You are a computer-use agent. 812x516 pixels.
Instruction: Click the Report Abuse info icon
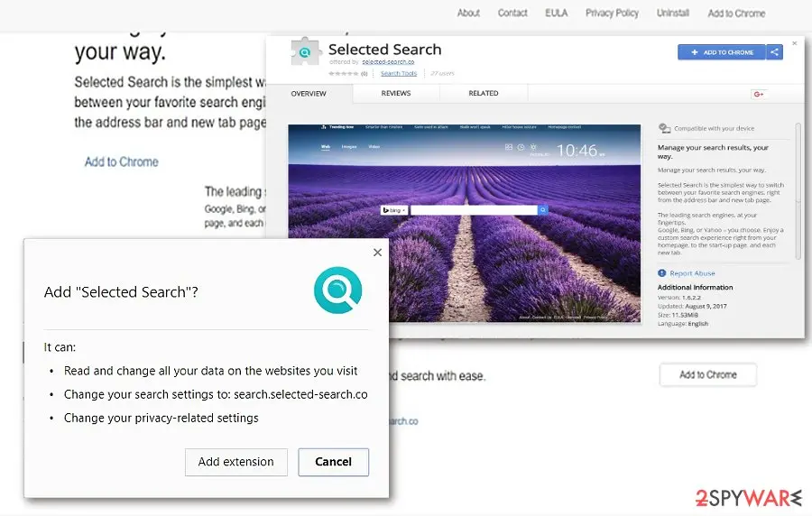(662, 272)
